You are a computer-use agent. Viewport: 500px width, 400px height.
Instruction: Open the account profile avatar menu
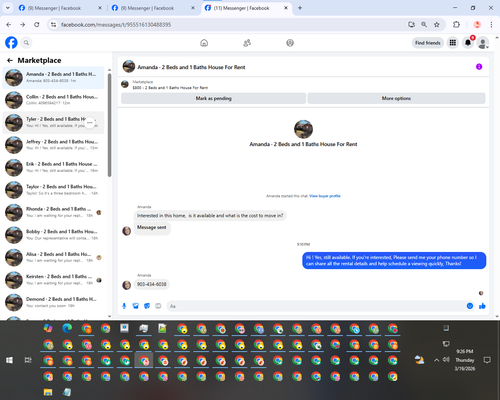pyautogui.click(x=483, y=43)
